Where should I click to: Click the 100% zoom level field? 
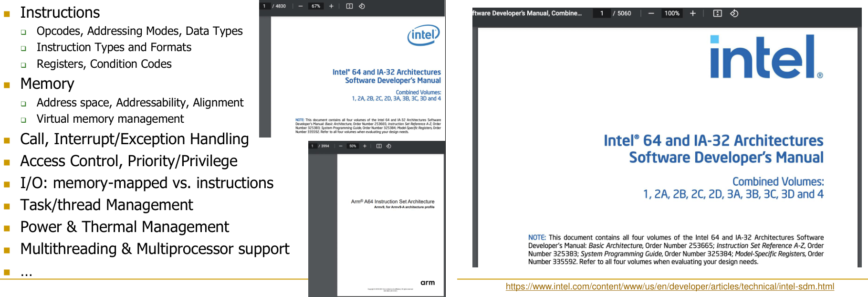coord(672,13)
